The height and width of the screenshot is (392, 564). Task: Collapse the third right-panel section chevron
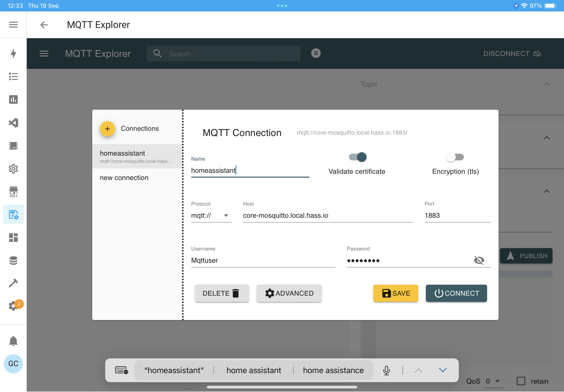tap(547, 191)
